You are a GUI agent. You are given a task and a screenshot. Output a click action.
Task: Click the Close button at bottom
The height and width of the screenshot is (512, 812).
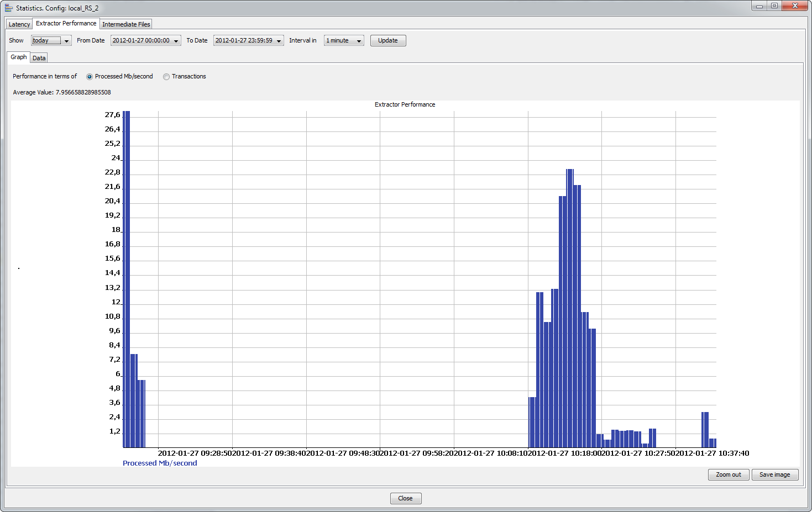[405, 498]
